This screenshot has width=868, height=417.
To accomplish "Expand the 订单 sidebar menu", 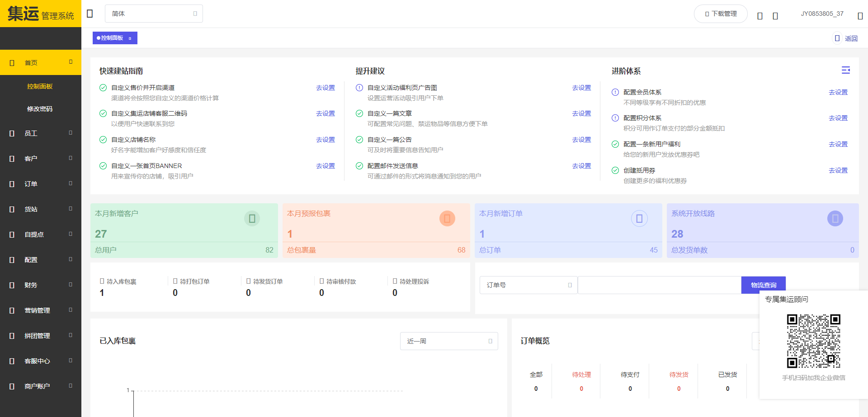I will point(41,184).
